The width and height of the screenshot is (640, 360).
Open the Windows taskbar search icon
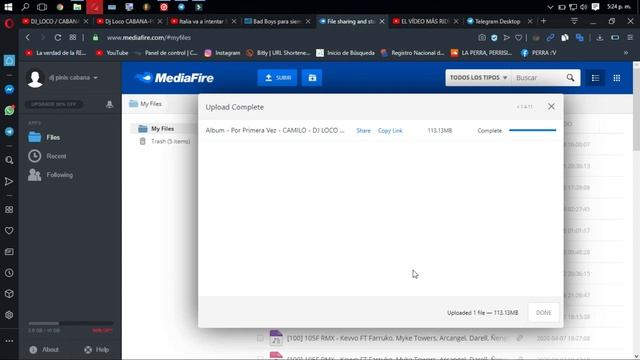click(25, 7)
